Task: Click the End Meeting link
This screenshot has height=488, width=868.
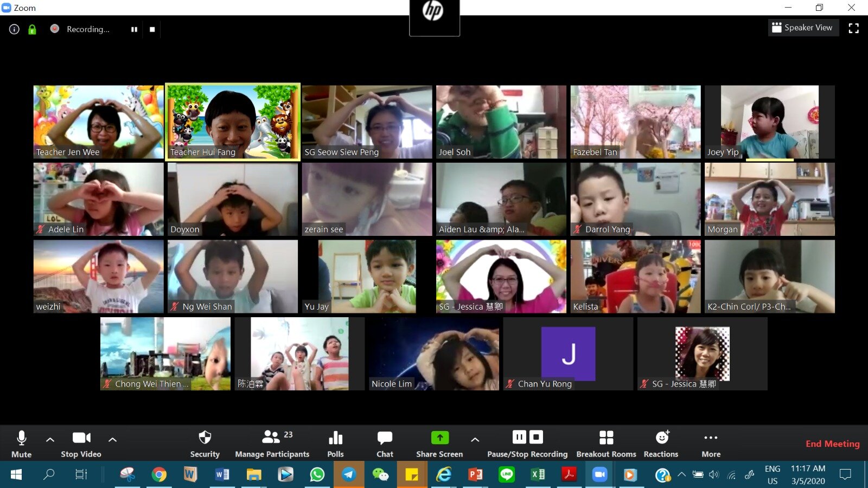Action: point(832,444)
